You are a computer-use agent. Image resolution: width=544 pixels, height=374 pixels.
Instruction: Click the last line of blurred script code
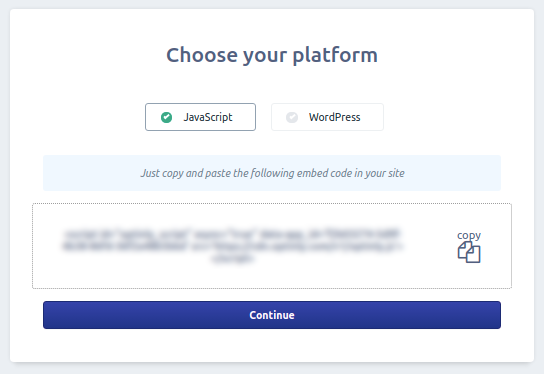[x=232, y=258]
